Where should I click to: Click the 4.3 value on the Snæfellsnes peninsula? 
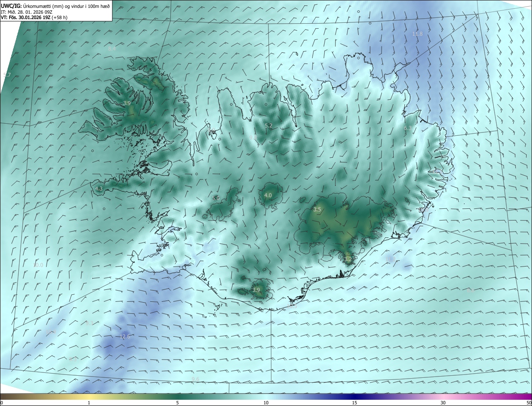point(99,188)
